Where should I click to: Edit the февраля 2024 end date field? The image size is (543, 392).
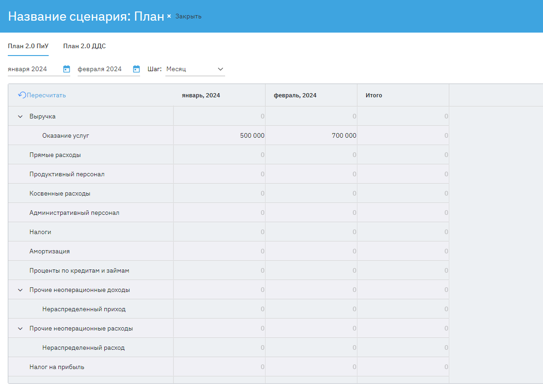tap(102, 69)
